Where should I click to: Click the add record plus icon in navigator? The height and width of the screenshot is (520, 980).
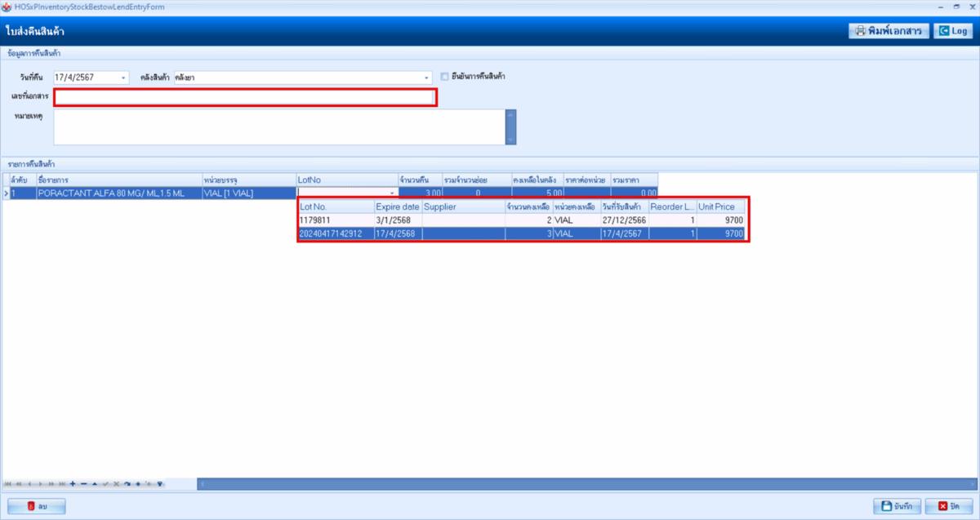pyautogui.click(x=73, y=484)
